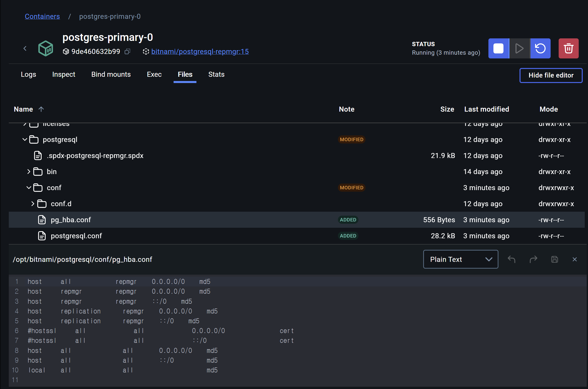
Task: Stop the running container
Action: coord(498,48)
